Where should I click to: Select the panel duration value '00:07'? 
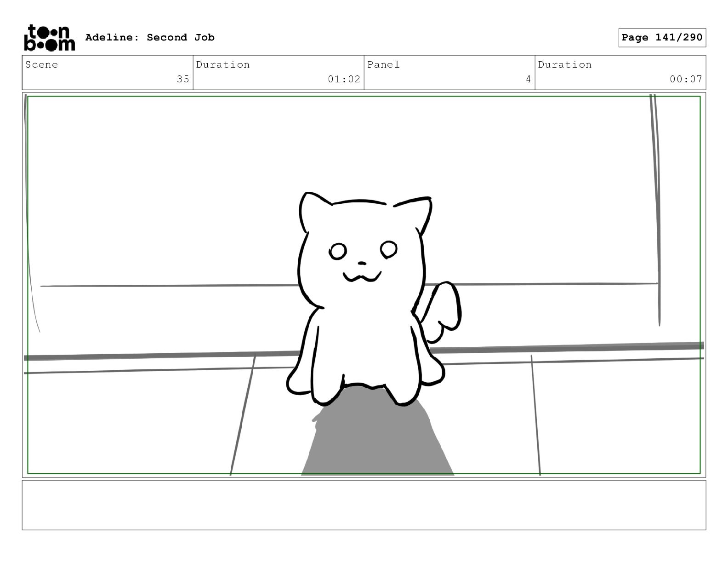(686, 79)
